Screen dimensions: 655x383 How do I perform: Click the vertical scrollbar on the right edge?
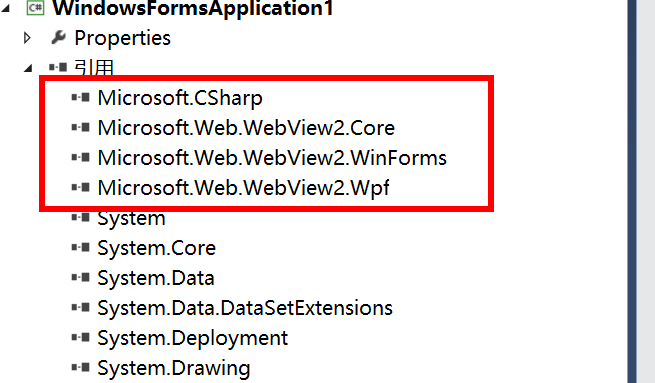[632, 191]
